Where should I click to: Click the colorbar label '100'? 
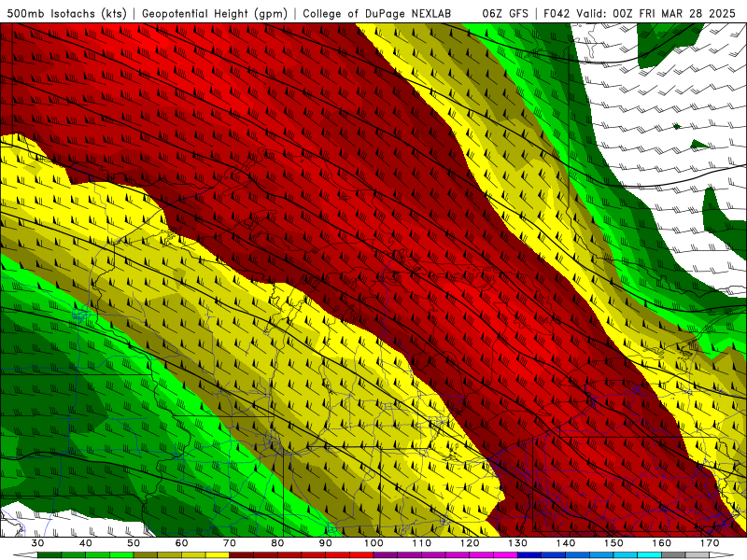[373, 543]
